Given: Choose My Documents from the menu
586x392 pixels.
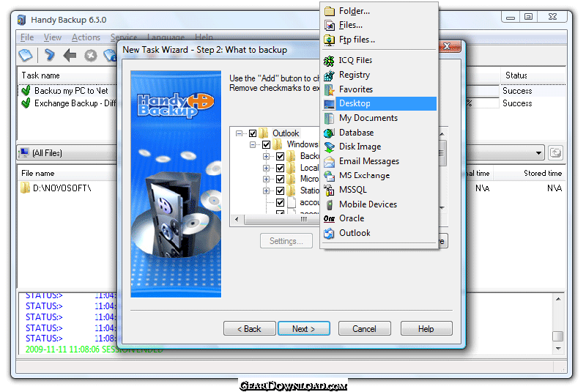Looking at the screenshot, I should [379, 118].
